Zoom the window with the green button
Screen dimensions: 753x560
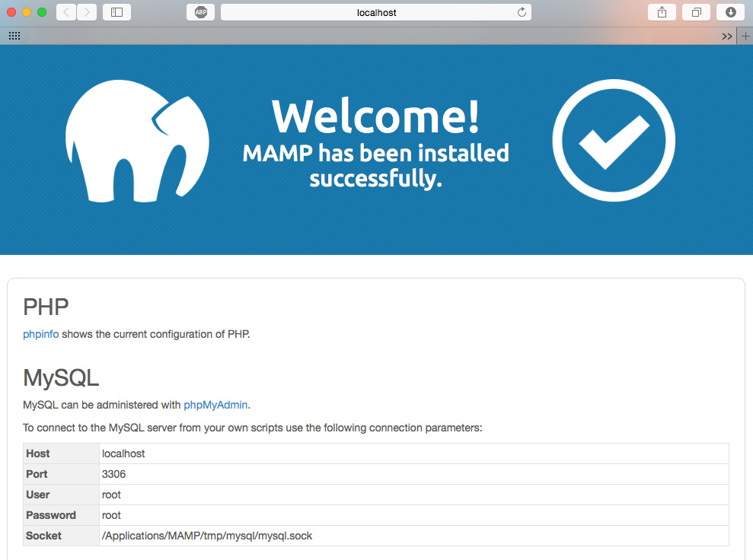click(42, 12)
